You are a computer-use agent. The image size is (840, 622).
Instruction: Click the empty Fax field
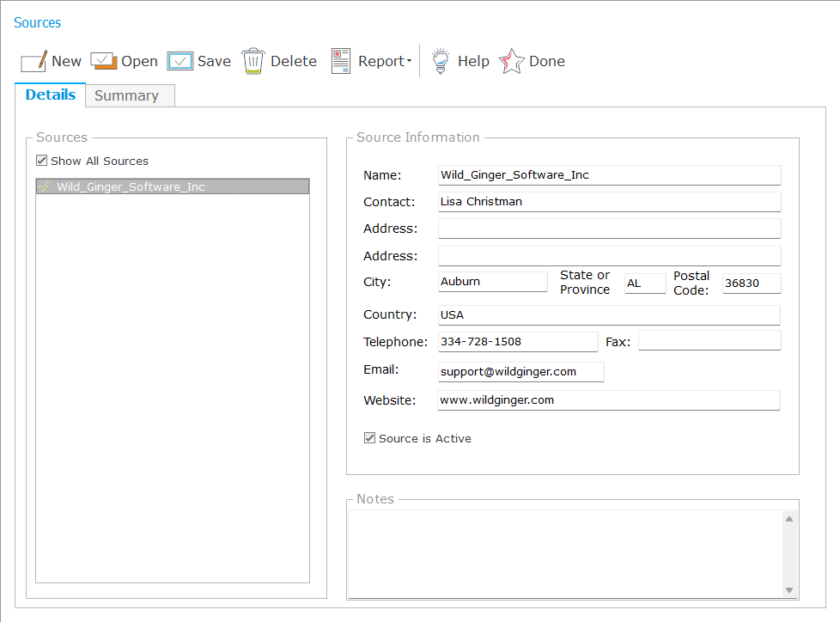709,341
